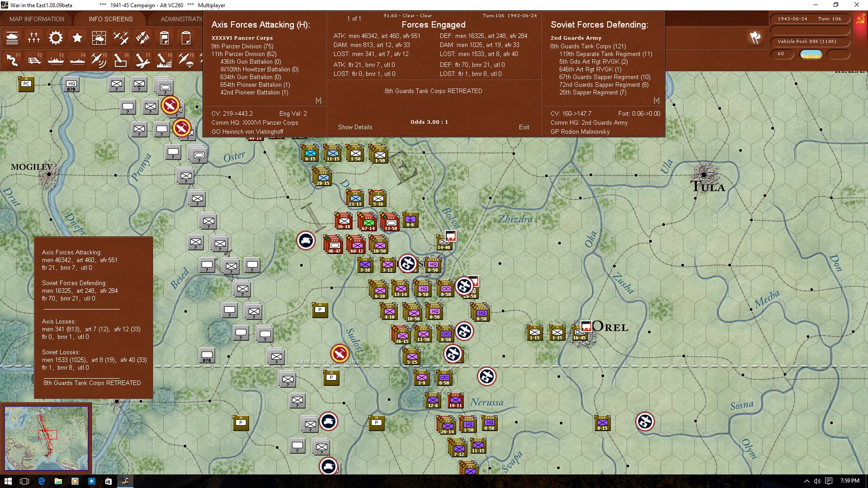Click Show Details in combat report
The image size is (868, 488).
pos(355,127)
